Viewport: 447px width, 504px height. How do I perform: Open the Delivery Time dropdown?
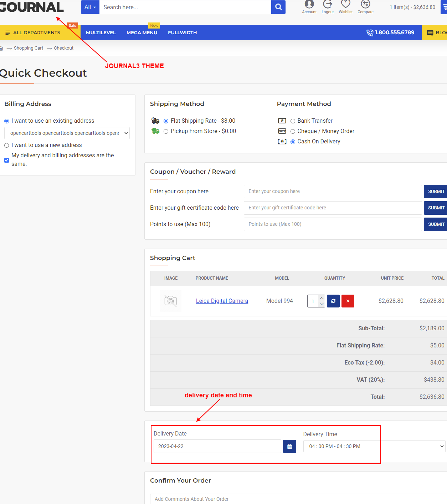(374, 446)
